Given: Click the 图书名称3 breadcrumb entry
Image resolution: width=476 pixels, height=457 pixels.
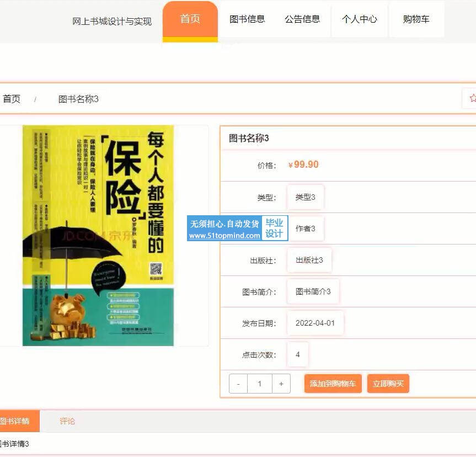Looking at the screenshot, I should coord(78,99).
